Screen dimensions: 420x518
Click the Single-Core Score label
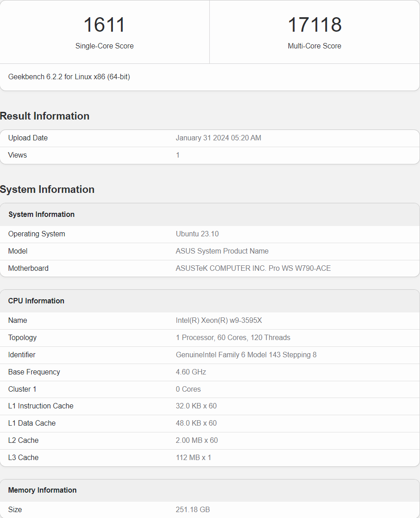tap(104, 46)
